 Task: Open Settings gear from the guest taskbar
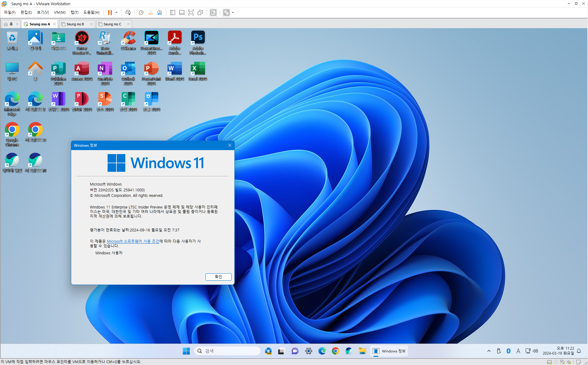tap(309, 351)
